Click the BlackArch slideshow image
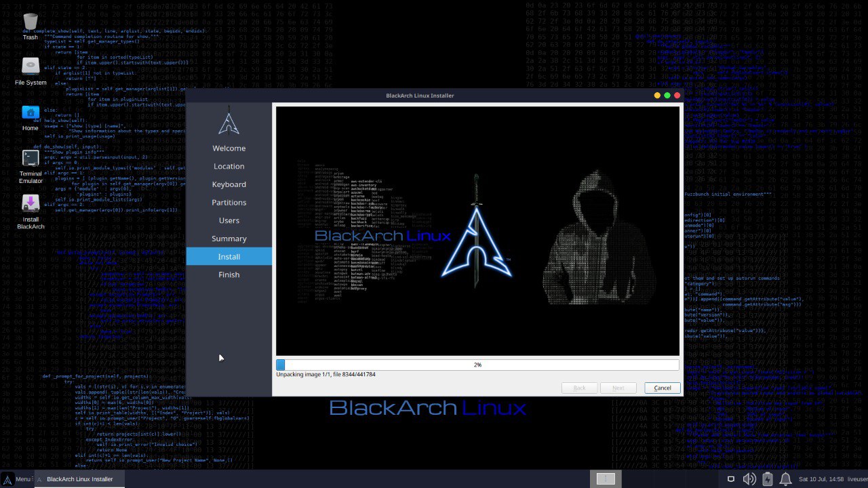Screen dimensions: 868x488 pos(477,231)
